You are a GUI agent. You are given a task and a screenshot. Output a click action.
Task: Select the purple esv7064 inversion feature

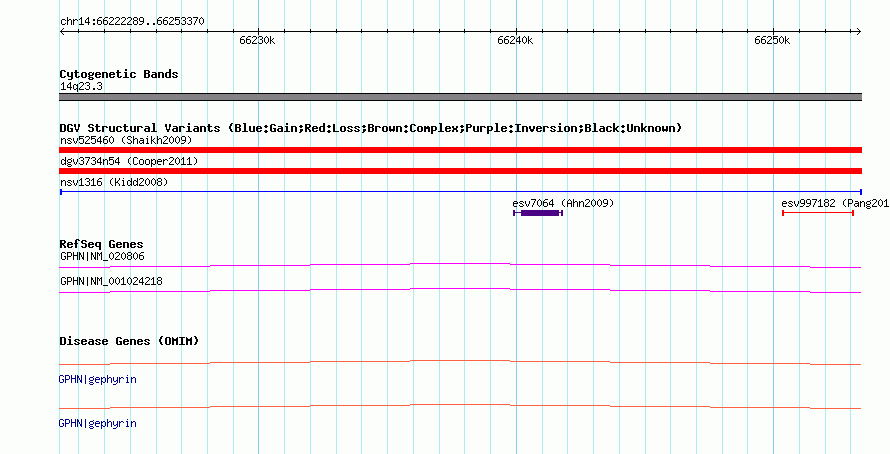[x=538, y=213]
